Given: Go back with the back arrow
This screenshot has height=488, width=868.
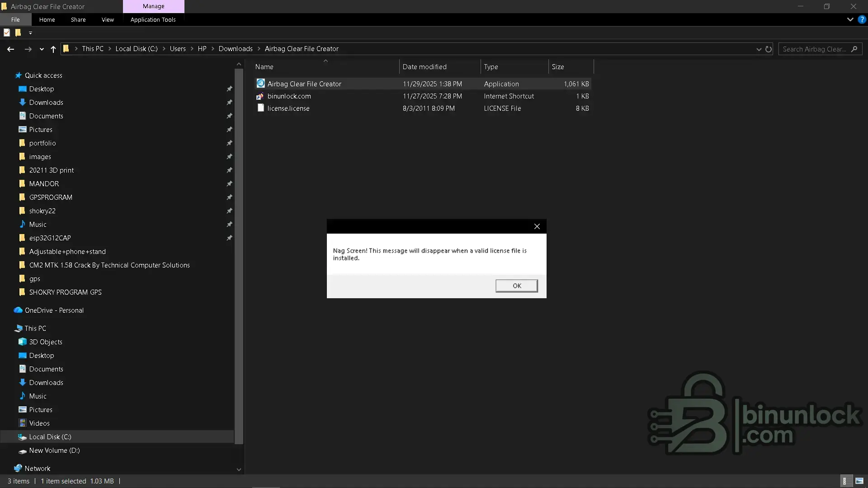Looking at the screenshot, I should 11,49.
